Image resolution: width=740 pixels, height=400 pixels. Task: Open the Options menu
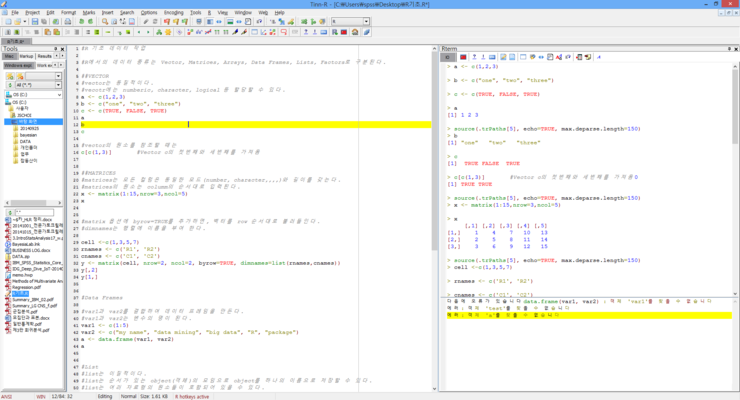149,12
